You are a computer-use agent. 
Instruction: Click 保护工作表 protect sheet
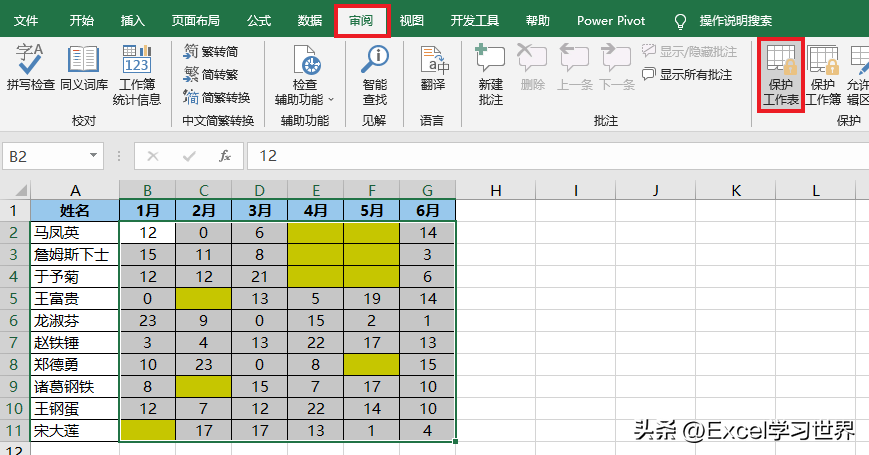pos(781,75)
